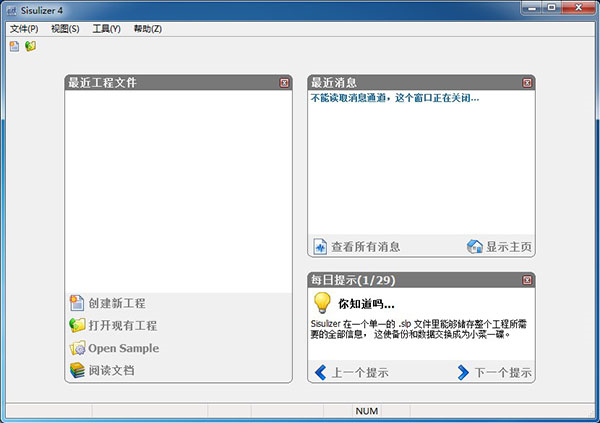
Task: Open the 视图(S) menu
Action: [x=65, y=29]
